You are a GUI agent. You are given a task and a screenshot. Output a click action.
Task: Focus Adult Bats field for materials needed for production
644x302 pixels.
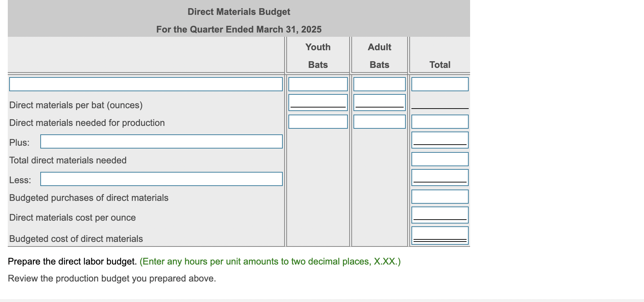click(x=380, y=122)
